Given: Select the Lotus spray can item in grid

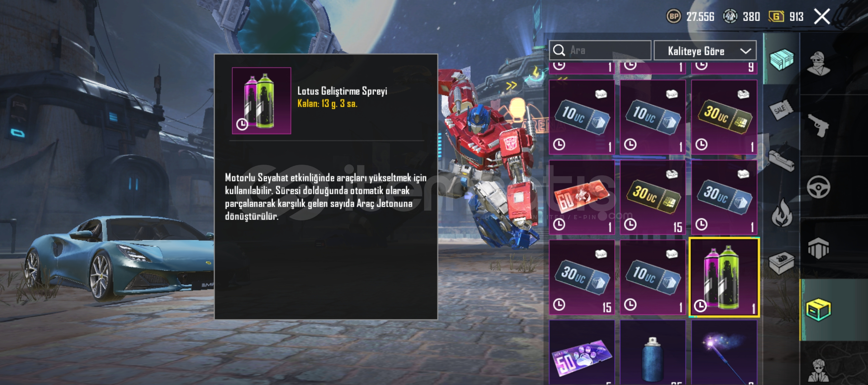Looking at the screenshot, I should (724, 277).
